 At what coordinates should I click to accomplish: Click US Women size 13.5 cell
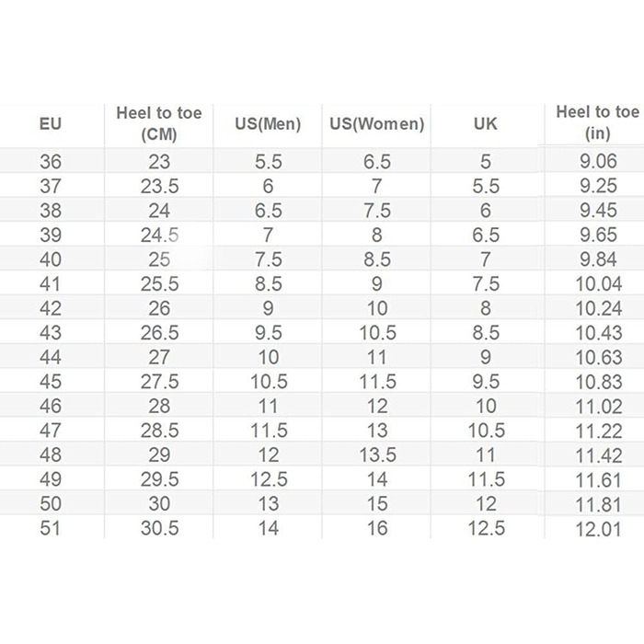(377, 455)
